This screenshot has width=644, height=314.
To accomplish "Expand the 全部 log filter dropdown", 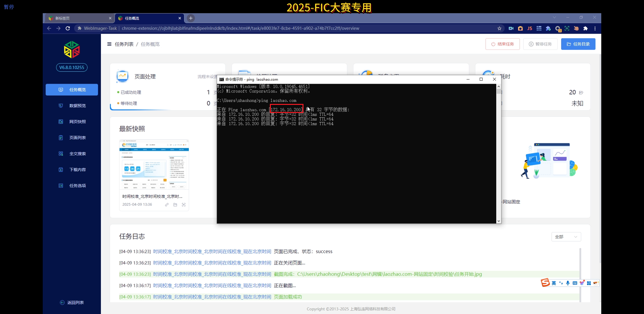I will (566, 237).
